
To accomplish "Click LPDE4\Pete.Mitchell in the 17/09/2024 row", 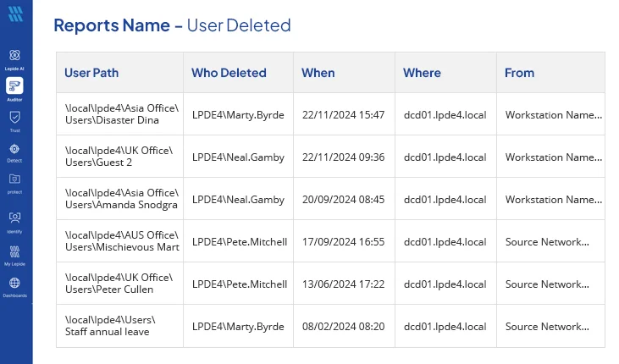I will [240, 241].
